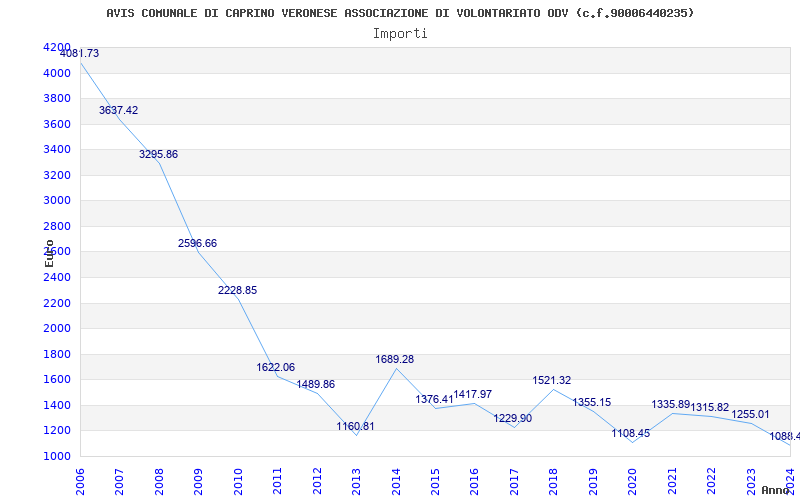Screen dimensions: 800x500
Task: Click the 3600 y-axis tick label
Action: [57, 124]
